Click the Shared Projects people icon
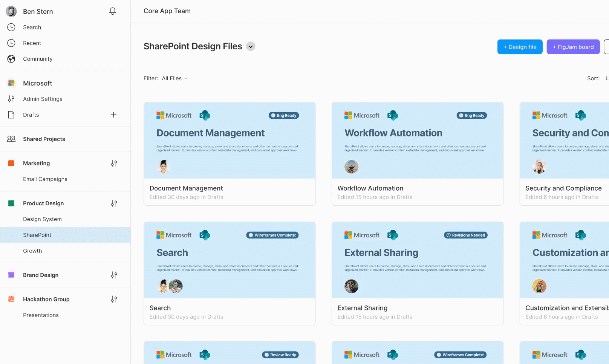Screen dimensions: 609x364 tap(11, 139)
